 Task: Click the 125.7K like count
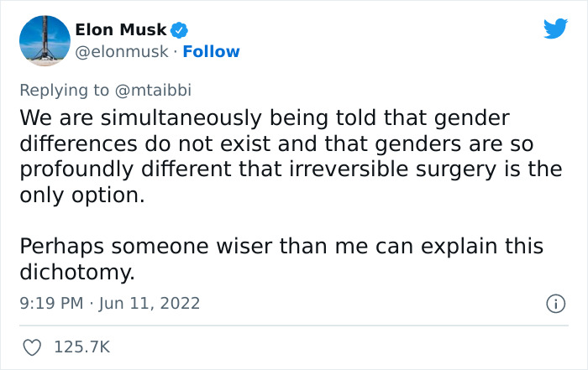[x=82, y=347]
